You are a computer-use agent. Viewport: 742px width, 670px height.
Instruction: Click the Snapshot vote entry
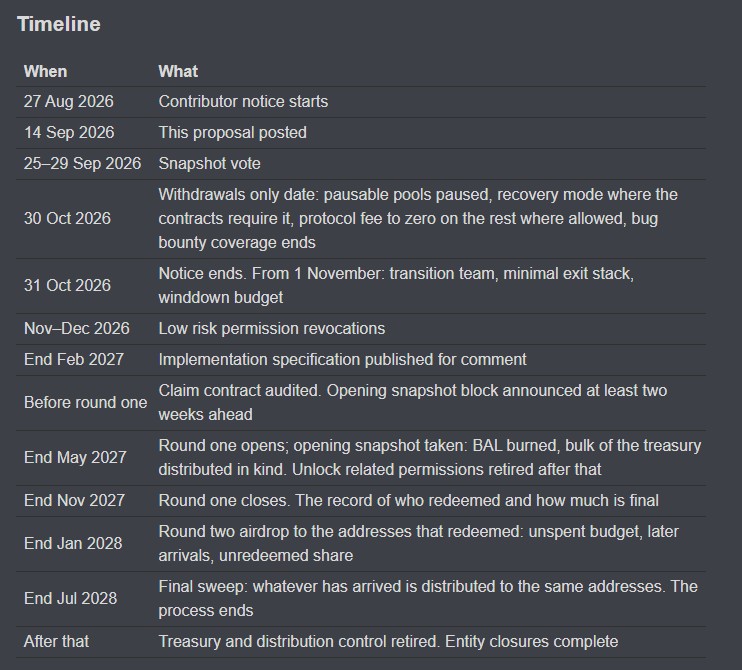(x=209, y=164)
